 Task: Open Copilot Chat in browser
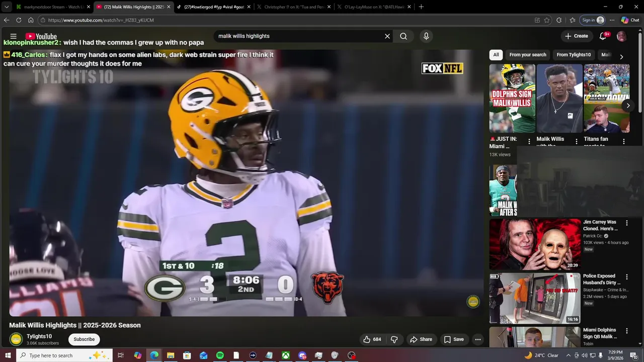coord(630,20)
